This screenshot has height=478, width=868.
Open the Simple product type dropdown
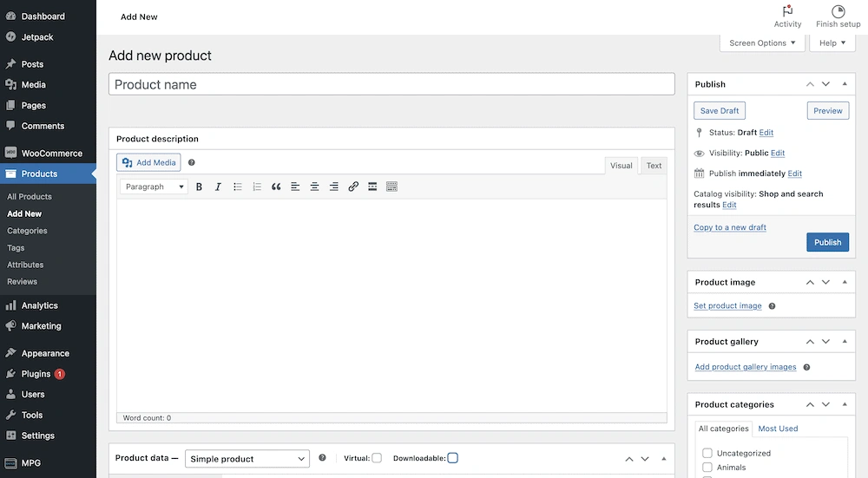click(x=247, y=459)
